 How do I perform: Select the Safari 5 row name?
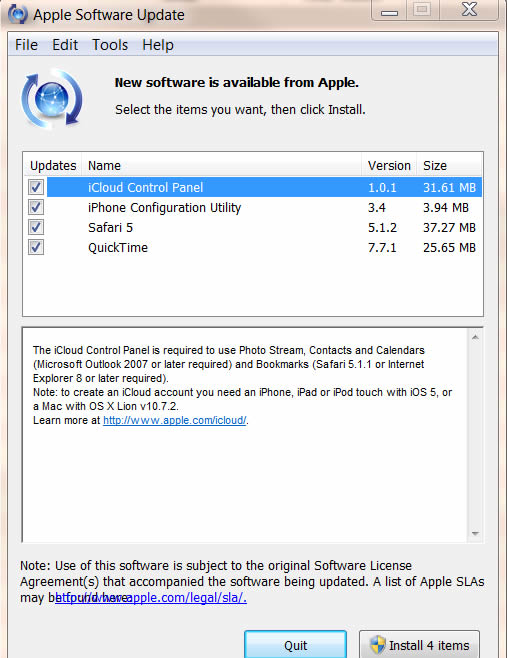(x=110, y=227)
